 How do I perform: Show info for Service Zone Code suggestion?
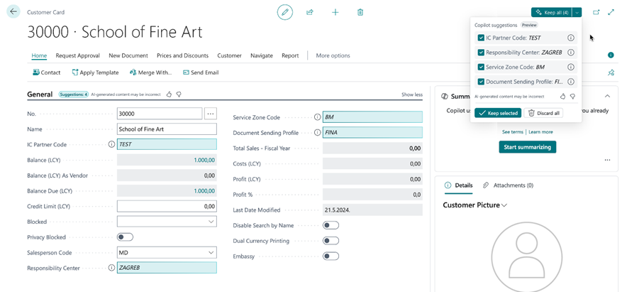pos(570,67)
